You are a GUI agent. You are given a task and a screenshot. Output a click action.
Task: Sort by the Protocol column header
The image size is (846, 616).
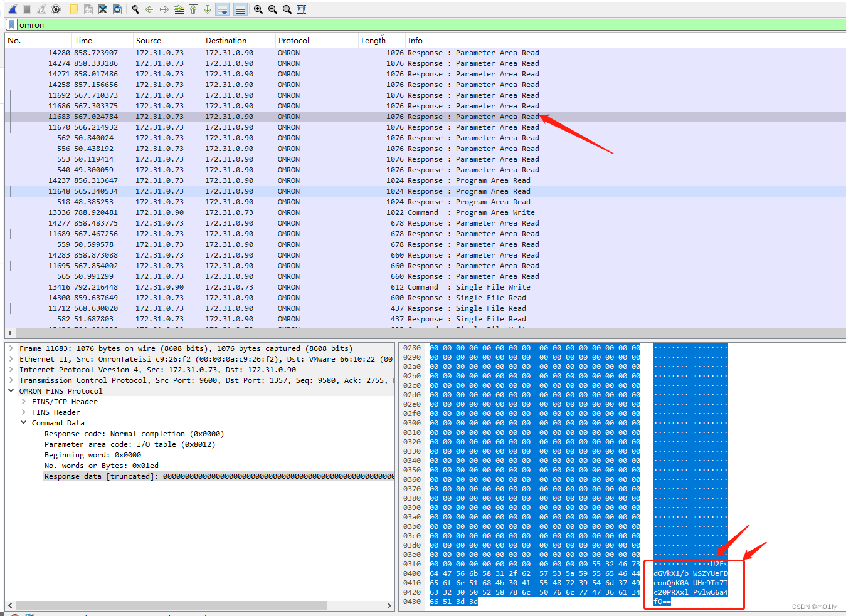pos(317,40)
